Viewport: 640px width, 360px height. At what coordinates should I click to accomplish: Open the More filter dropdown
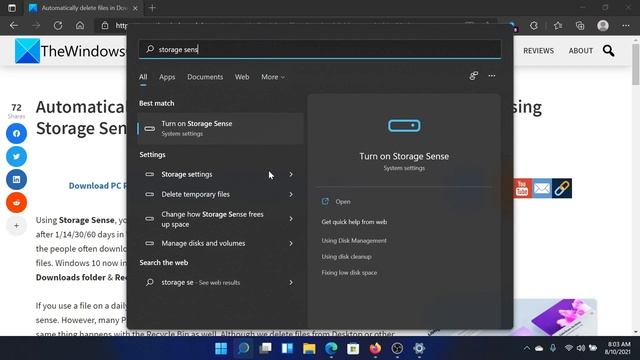(x=273, y=77)
